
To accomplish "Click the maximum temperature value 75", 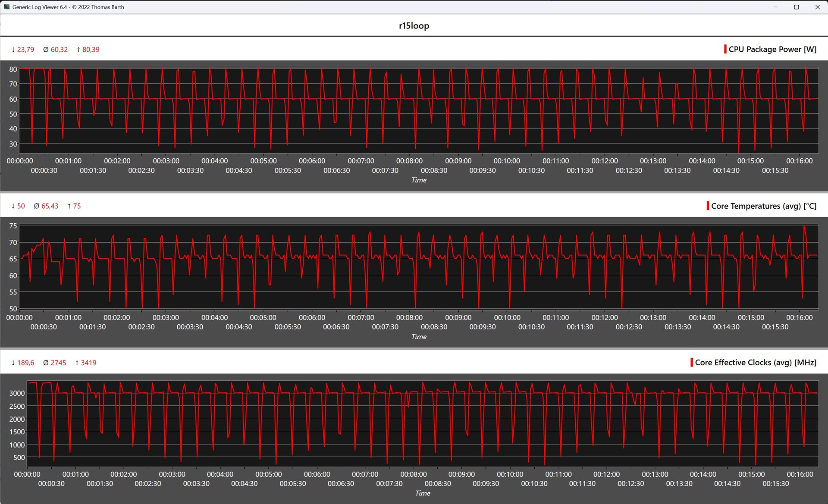I will tap(77, 206).
